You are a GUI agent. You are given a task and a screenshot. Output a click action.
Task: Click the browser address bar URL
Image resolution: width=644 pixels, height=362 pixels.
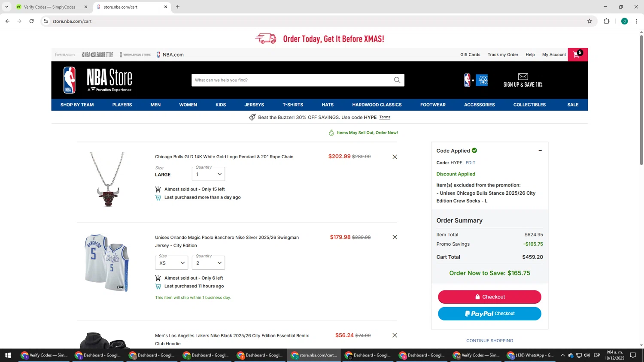72,21
